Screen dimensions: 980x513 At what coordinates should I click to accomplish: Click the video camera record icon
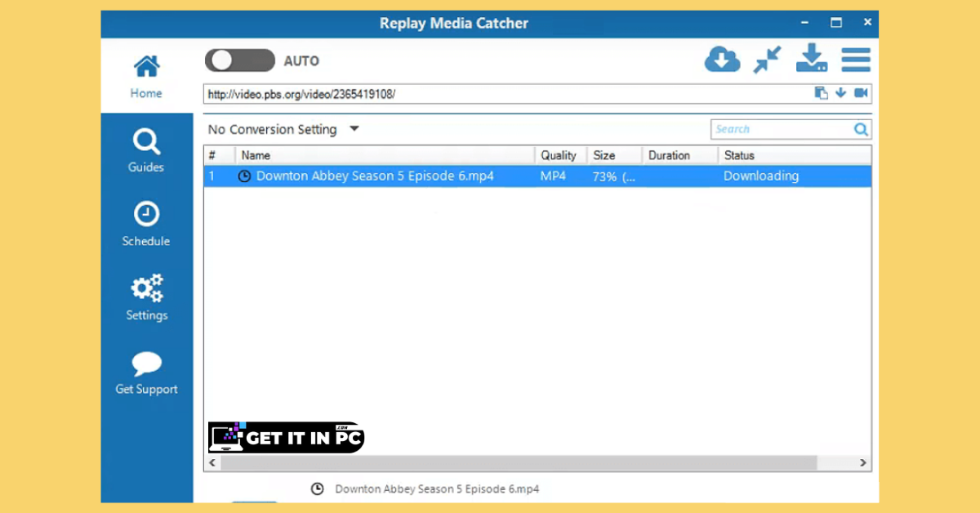click(861, 93)
